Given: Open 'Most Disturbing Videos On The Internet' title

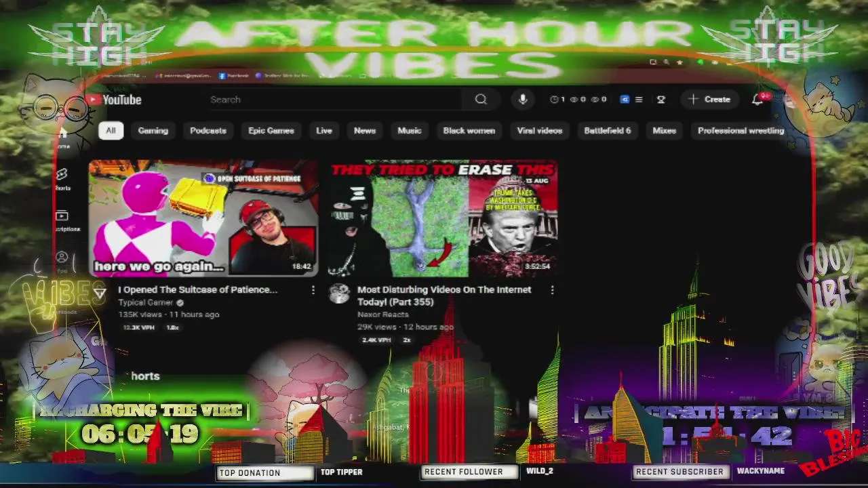Looking at the screenshot, I should [x=444, y=296].
